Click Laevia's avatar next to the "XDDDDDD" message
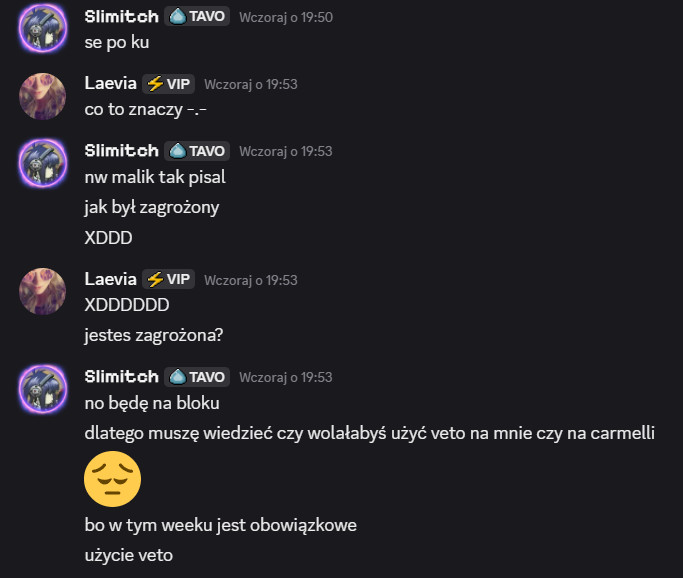683x578 pixels. click(x=44, y=292)
